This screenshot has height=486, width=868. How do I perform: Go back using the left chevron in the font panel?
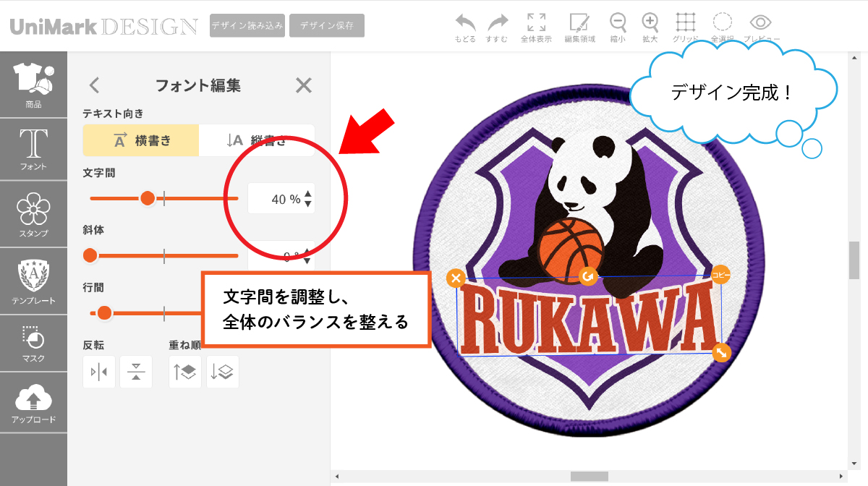tap(94, 85)
